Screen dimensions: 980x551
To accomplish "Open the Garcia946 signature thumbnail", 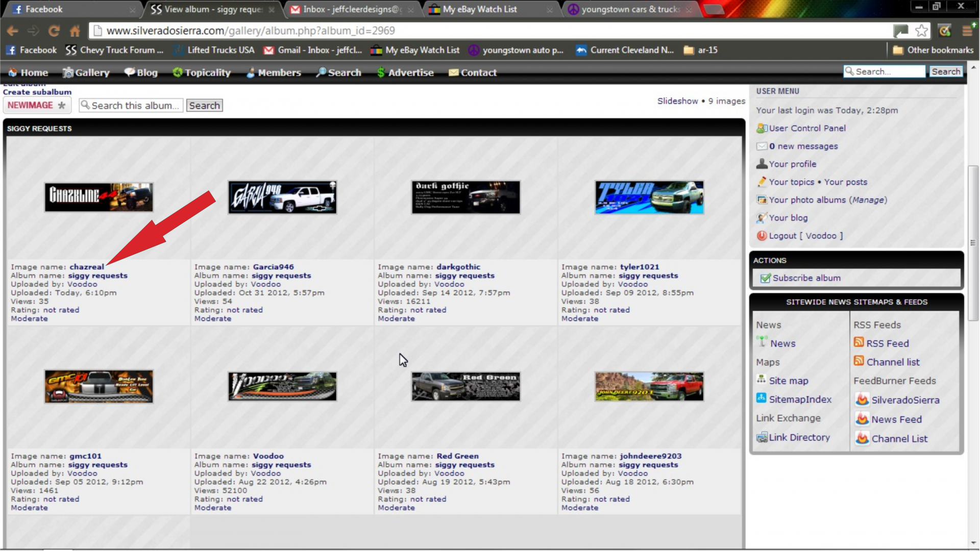I will coord(282,197).
